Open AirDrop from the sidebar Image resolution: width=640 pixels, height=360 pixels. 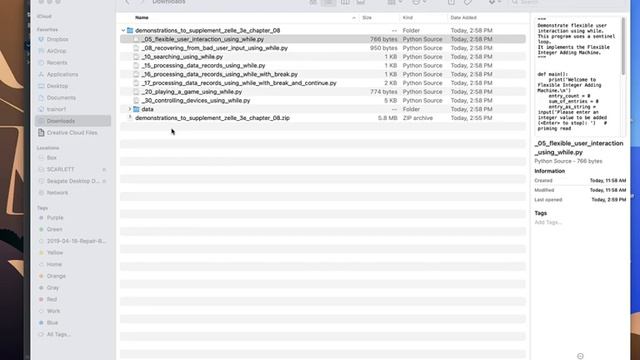pyautogui.click(x=56, y=51)
